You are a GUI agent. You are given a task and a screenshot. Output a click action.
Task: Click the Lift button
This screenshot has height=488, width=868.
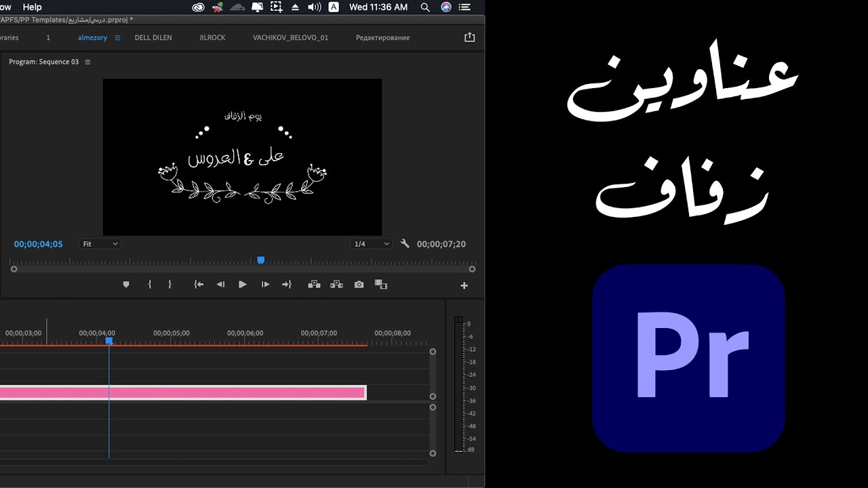tap(314, 285)
